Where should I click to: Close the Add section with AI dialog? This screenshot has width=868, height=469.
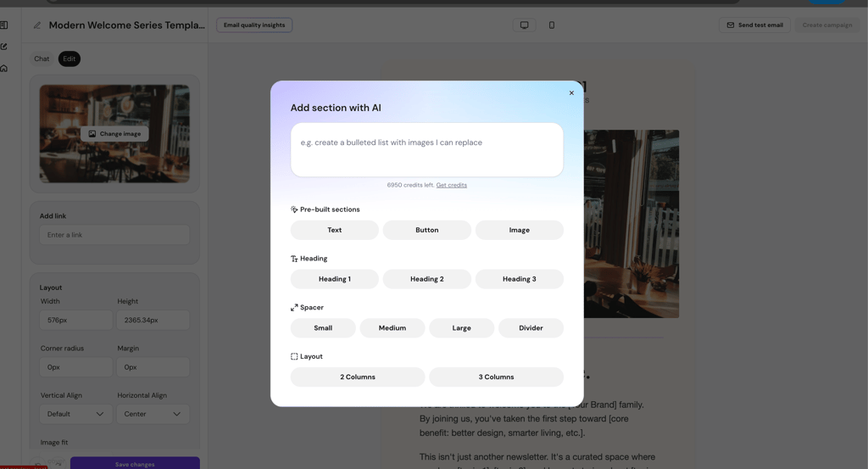[x=571, y=93]
